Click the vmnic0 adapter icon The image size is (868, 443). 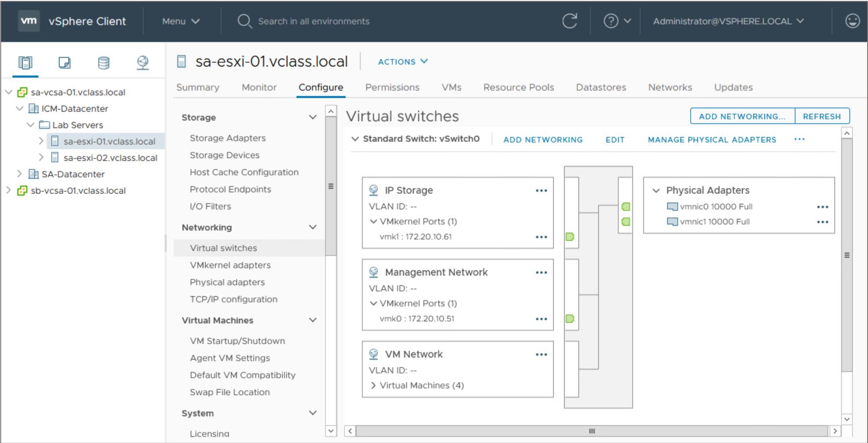point(672,207)
